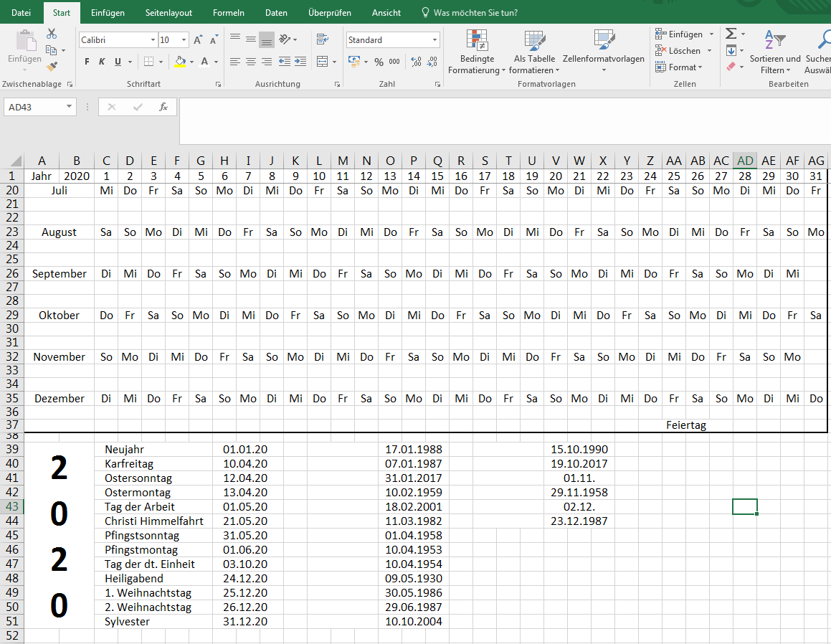This screenshot has width=831, height=644.
Task: Click the fill down icon in Bearbeiten
Action: pyautogui.click(x=731, y=50)
